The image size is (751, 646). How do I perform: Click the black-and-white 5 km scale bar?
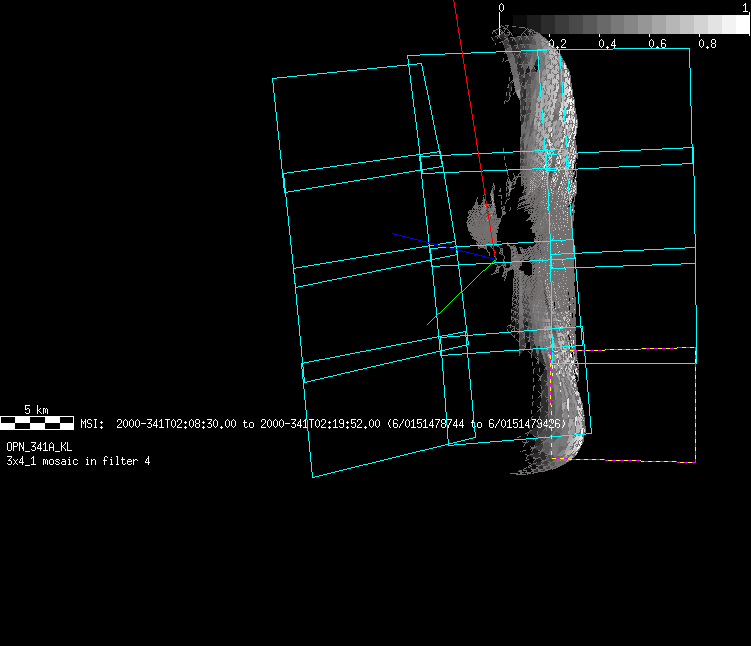36,422
